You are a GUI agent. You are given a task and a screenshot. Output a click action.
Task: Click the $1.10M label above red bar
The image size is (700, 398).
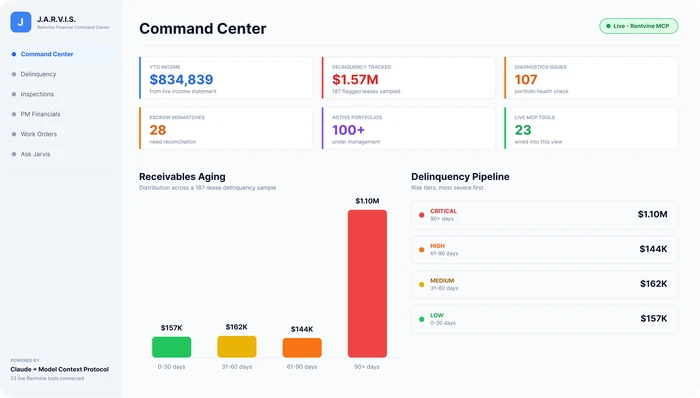[x=367, y=201]
